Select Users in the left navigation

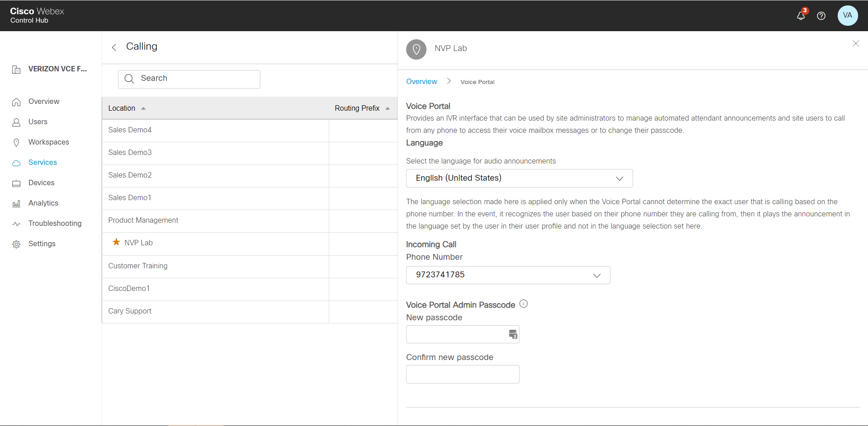[38, 122]
